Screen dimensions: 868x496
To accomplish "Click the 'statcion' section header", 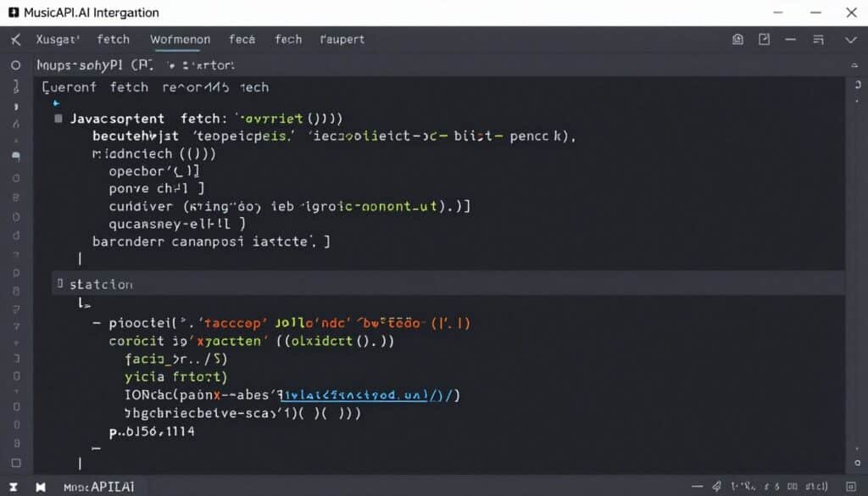I will click(x=102, y=285).
